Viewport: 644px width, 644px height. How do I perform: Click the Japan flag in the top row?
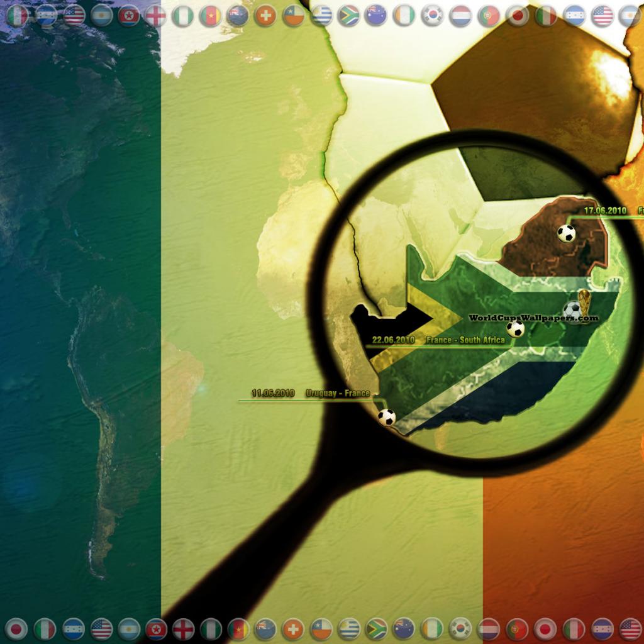click(517, 15)
